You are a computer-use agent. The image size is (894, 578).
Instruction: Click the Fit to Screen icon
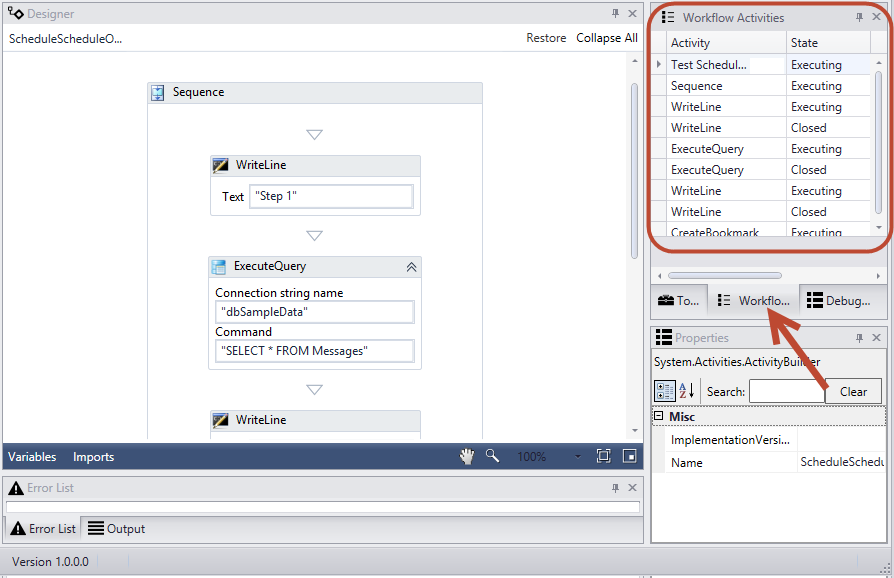(603, 456)
